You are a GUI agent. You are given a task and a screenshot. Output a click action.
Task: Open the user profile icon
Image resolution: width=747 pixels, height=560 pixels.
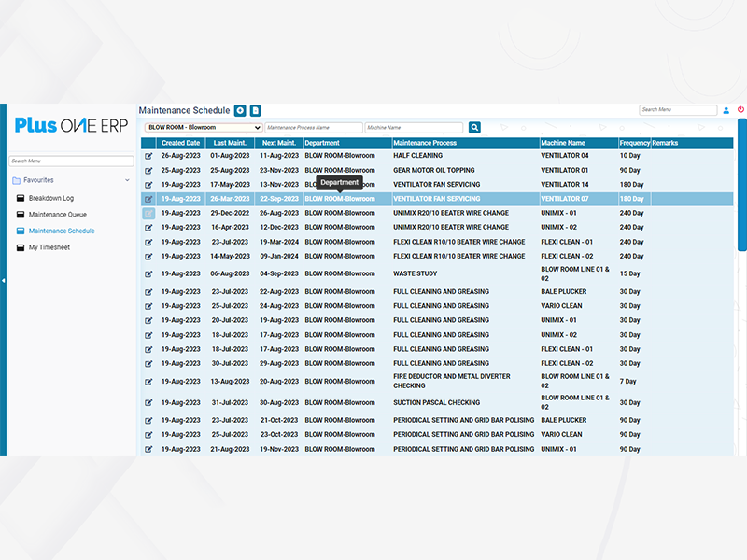click(726, 110)
